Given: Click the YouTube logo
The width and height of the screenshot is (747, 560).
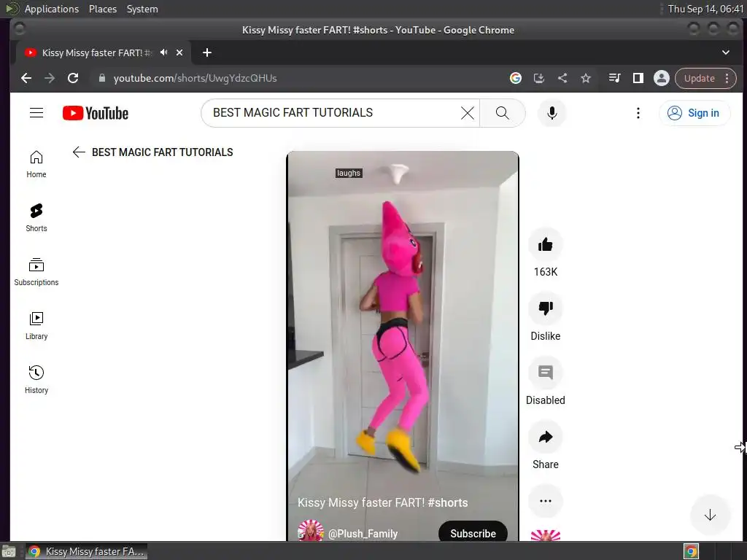Looking at the screenshot, I should [x=96, y=113].
